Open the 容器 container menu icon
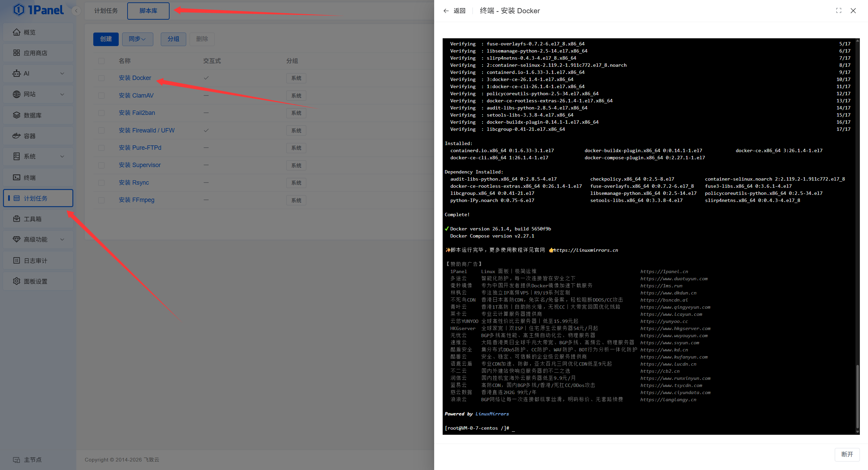The width and height of the screenshot is (868, 470). pos(16,136)
